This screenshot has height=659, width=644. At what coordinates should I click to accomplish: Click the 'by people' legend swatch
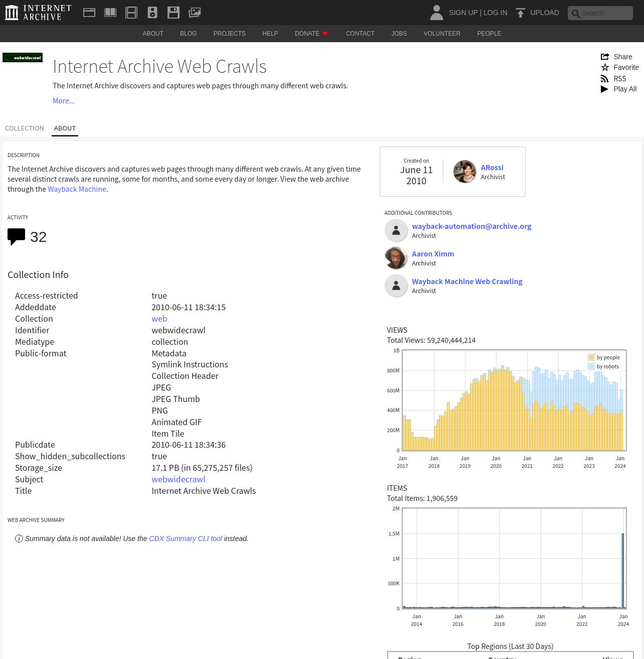pyautogui.click(x=591, y=357)
